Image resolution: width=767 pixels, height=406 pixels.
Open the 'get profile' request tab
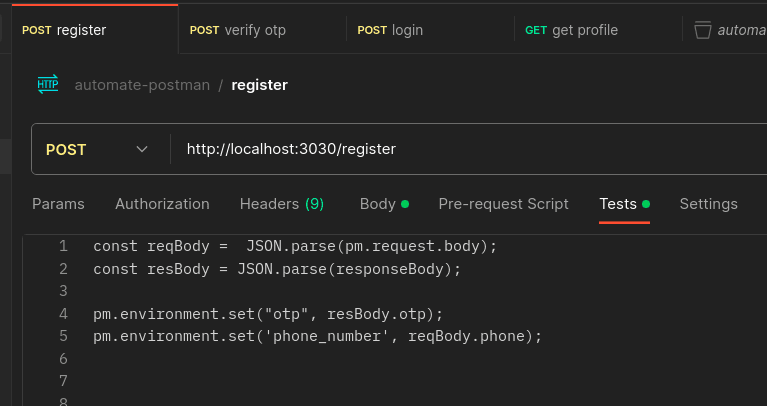[598, 30]
